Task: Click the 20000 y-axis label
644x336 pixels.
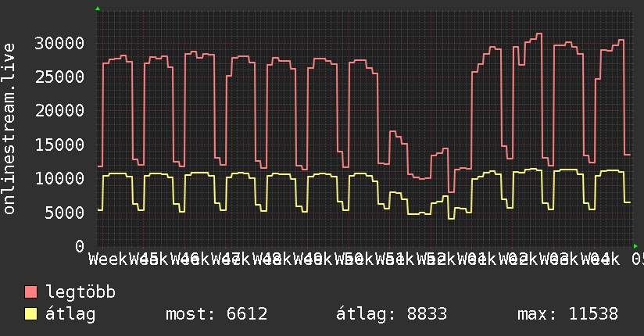Action: (x=59, y=110)
